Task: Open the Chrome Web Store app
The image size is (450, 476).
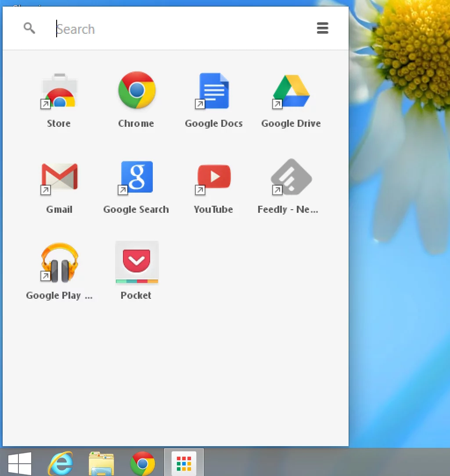Action: [x=59, y=91]
